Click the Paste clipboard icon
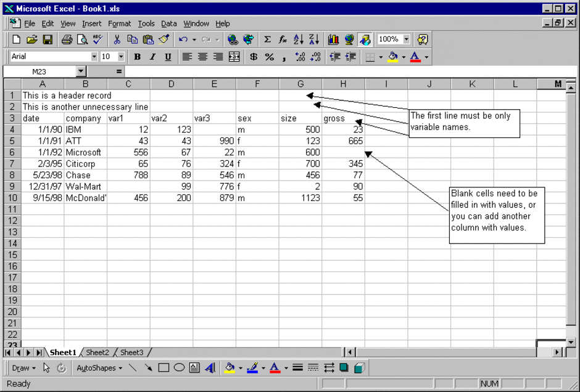580x392 pixels. (x=148, y=39)
